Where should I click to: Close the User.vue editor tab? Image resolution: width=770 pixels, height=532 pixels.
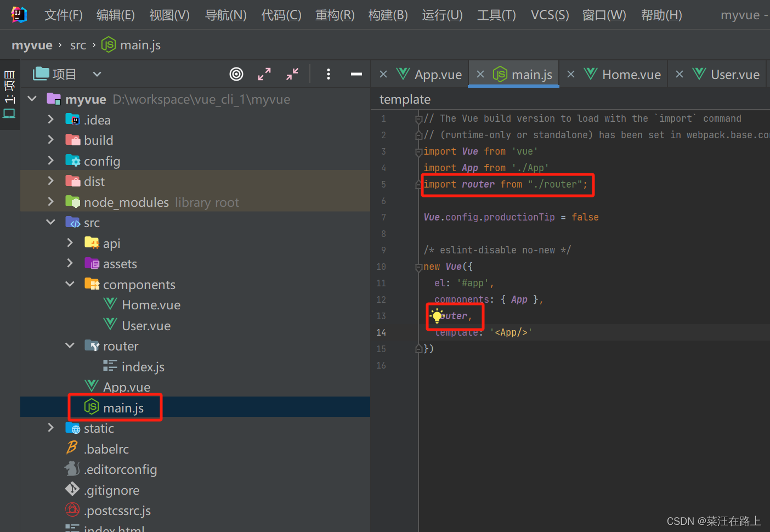[679, 73]
